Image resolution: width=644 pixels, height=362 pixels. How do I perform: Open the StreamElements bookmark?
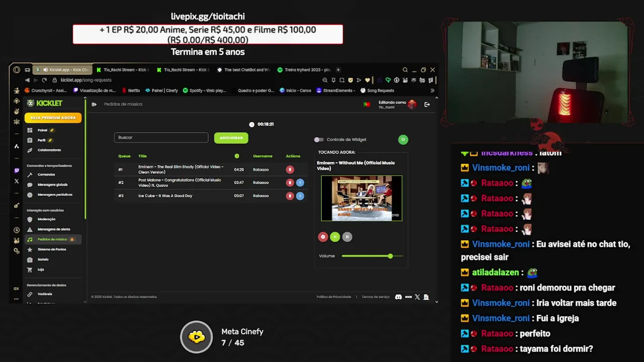pyautogui.click(x=336, y=90)
